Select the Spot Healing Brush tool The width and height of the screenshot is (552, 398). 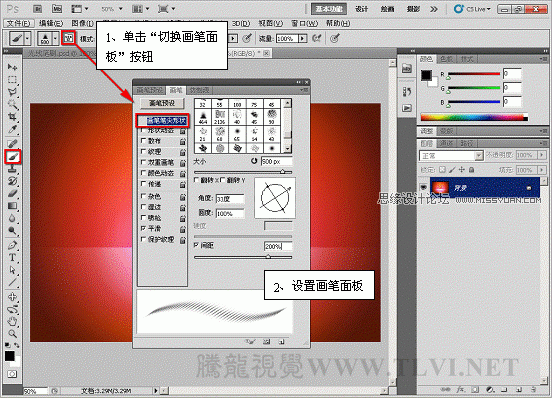[x=12, y=143]
